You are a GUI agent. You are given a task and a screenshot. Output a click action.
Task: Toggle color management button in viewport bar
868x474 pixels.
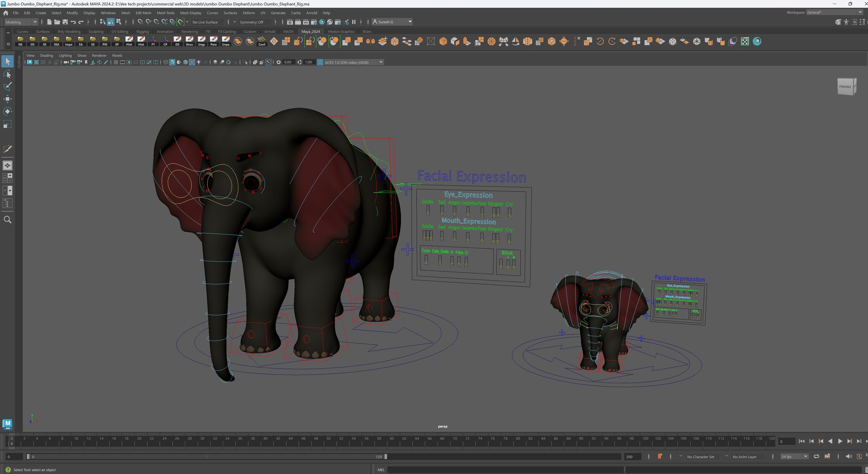tap(320, 62)
